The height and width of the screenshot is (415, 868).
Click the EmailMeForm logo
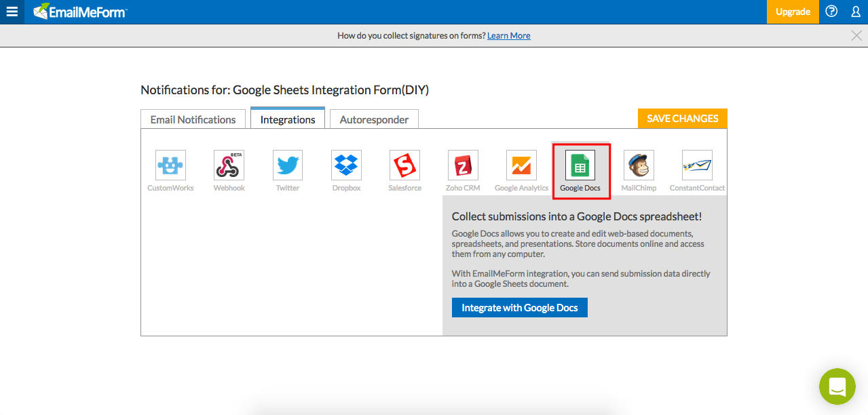coord(80,12)
